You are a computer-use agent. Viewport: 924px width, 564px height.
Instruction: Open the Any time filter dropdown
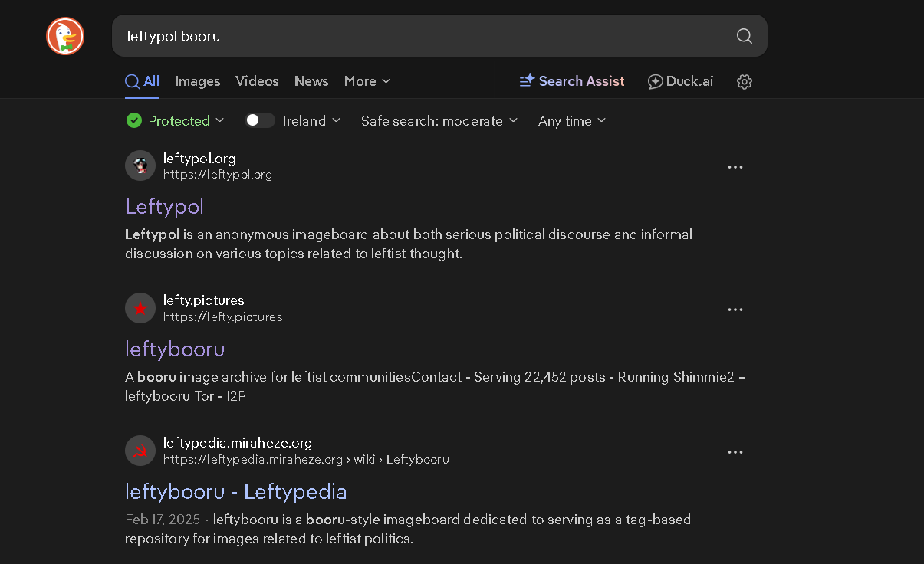571,120
